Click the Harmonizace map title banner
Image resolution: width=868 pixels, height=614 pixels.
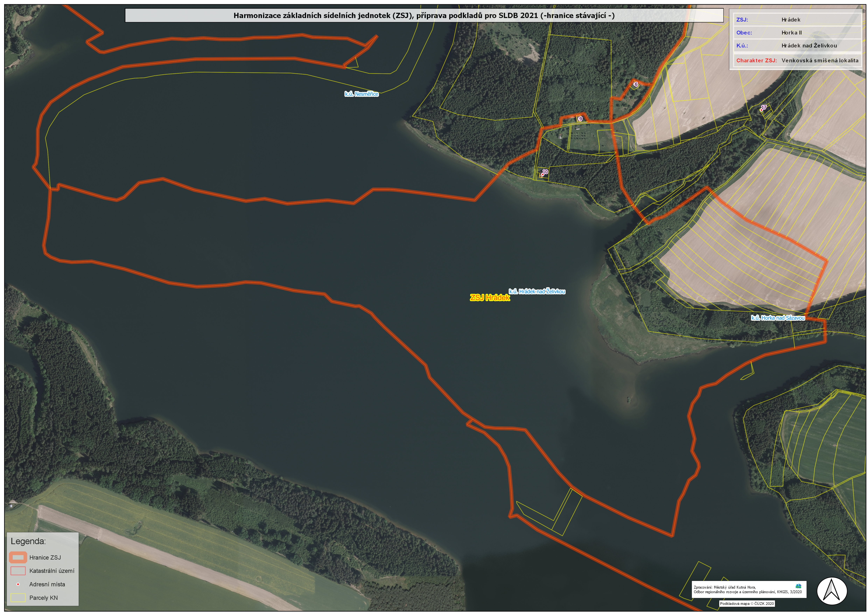point(424,16)
